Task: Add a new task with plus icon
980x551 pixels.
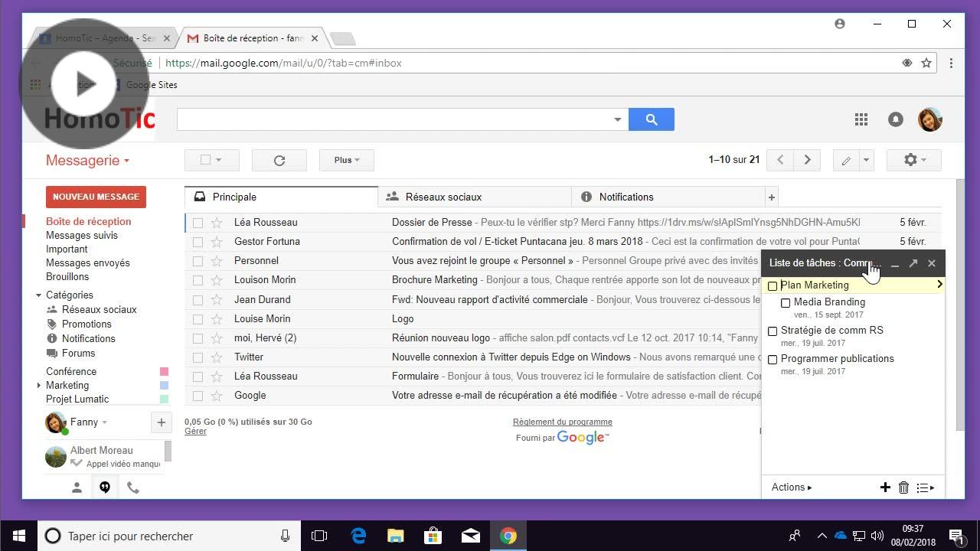Action: 885,487
